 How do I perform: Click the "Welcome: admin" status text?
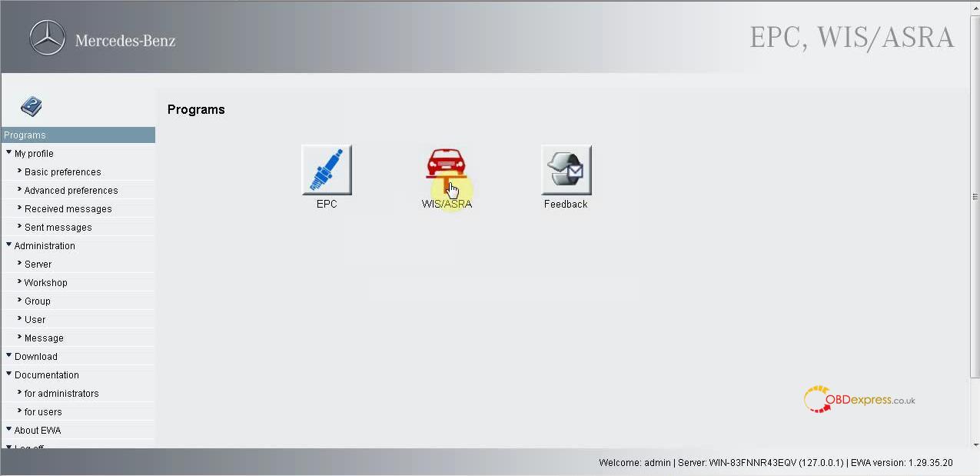(x=635, y=463)
